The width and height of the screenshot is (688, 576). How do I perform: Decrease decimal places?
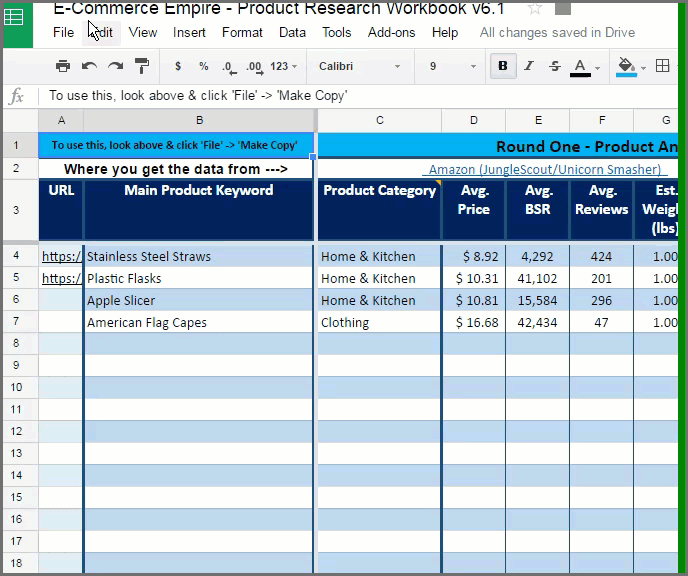point(229,67)
